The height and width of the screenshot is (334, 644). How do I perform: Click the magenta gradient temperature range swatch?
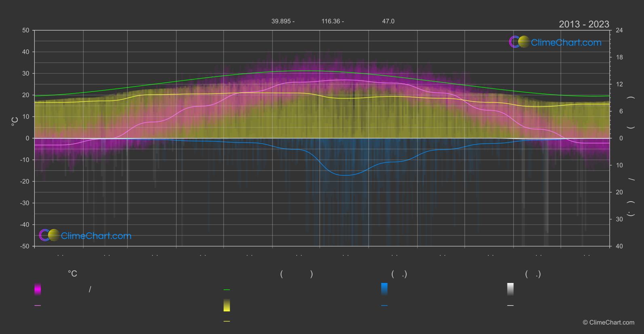coord(38,289)
